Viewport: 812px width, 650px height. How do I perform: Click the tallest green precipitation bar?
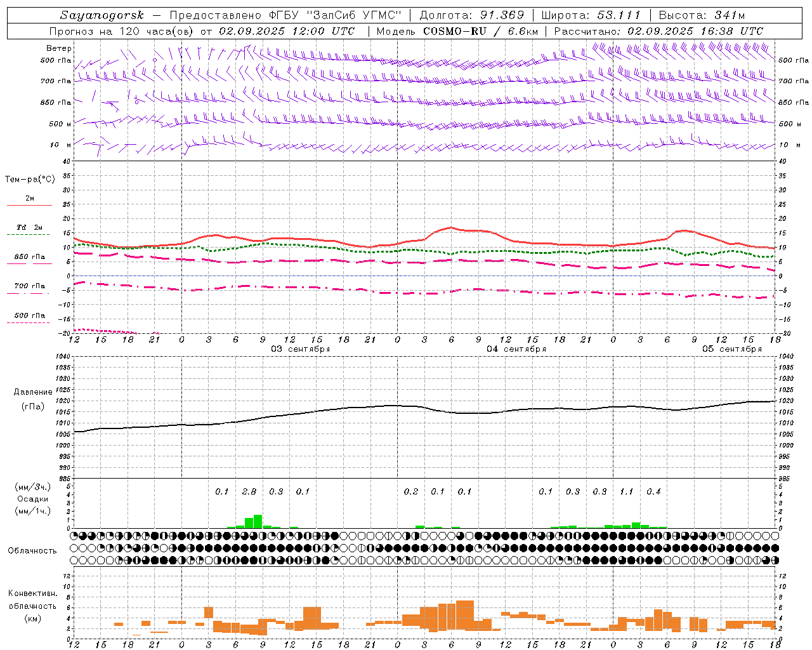[258, 521]
